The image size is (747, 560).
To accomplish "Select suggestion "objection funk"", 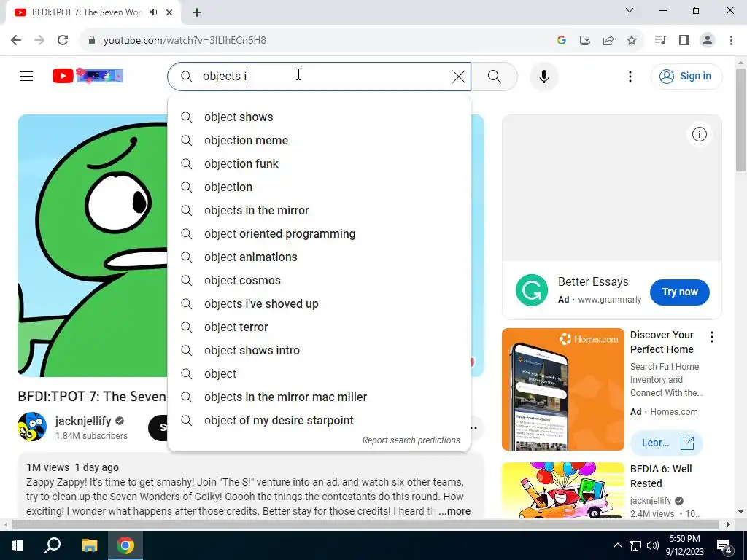I will pyautogui.click(x=320, y=164).
